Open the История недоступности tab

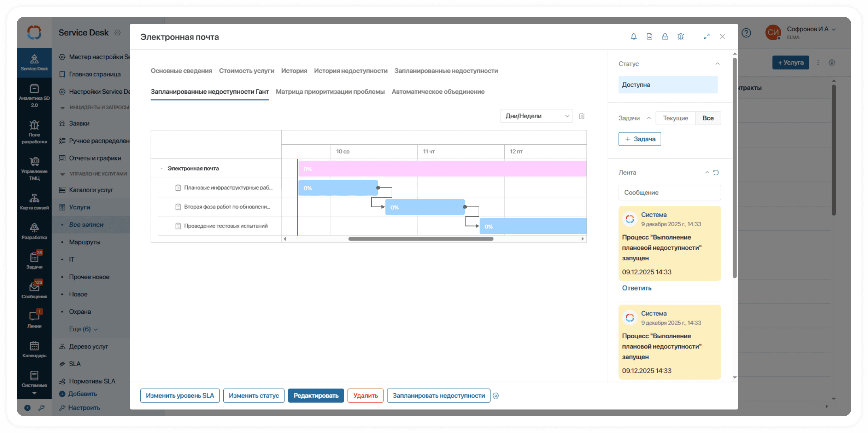point(351,71)
